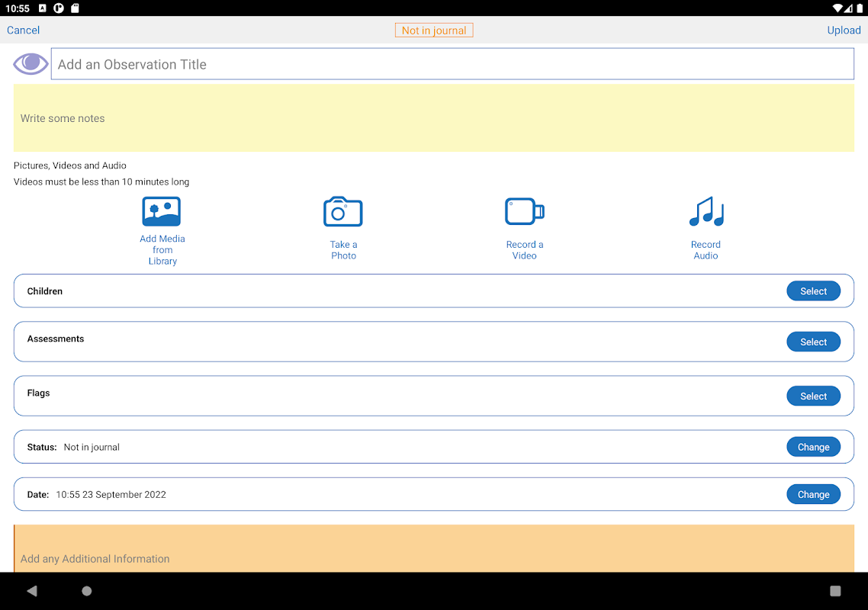This screenshot has height=610, width=868.
Task: Tap the Wi-Fi status icon
Action: (x=837, y=8)
